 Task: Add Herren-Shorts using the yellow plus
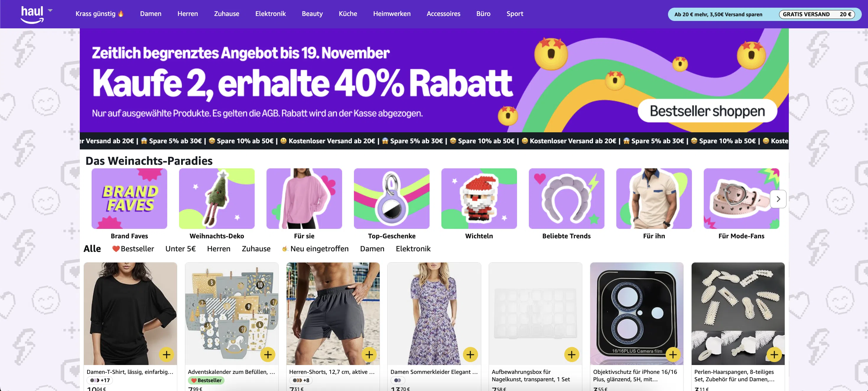(369, 355)
